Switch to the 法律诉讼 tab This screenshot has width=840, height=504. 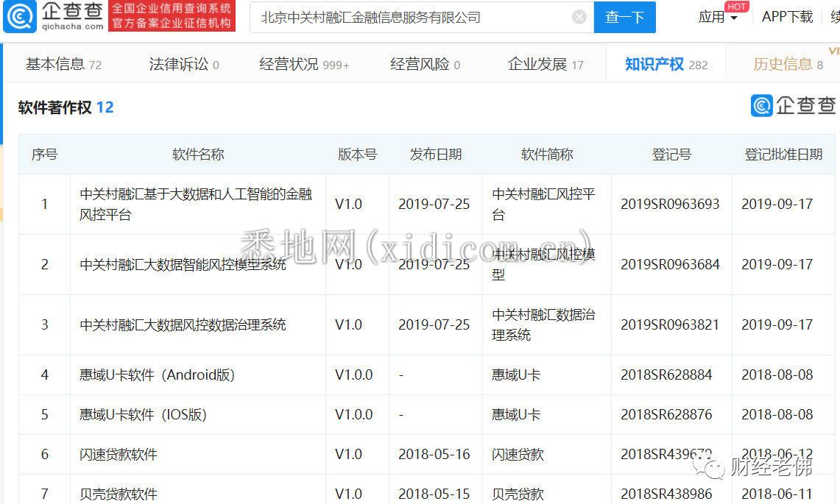tap(184, 64)
